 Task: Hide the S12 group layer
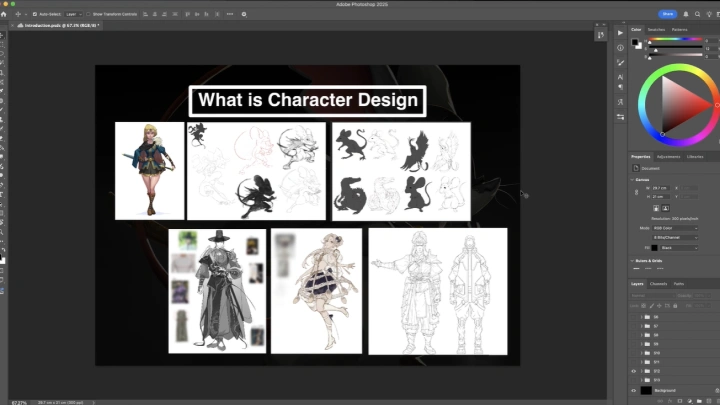[634, 371]
